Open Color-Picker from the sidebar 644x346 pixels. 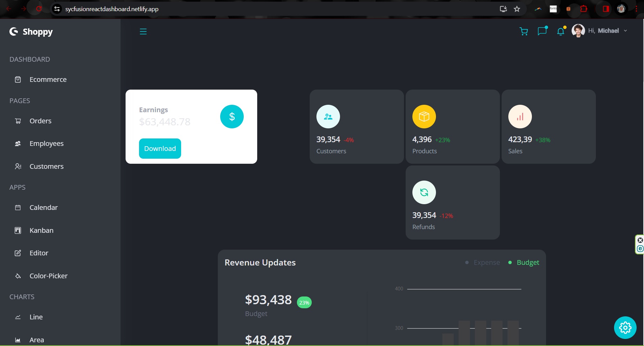48,276
